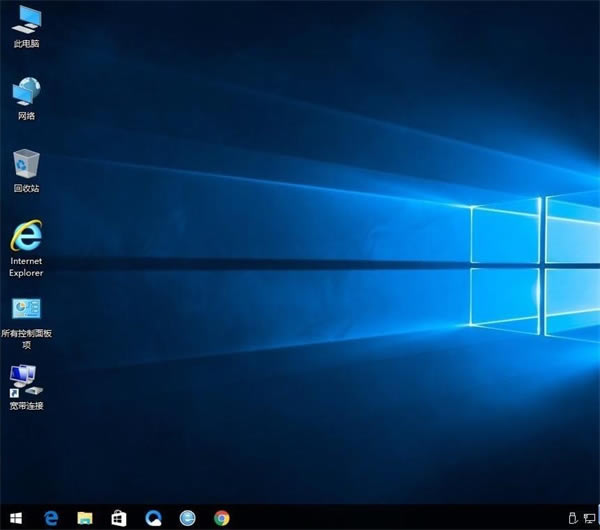Image resolution: width=600 pixels, height=530 pixels.
Task: Open File Explorer from the taskbar
Action: (x=85, y=518)
